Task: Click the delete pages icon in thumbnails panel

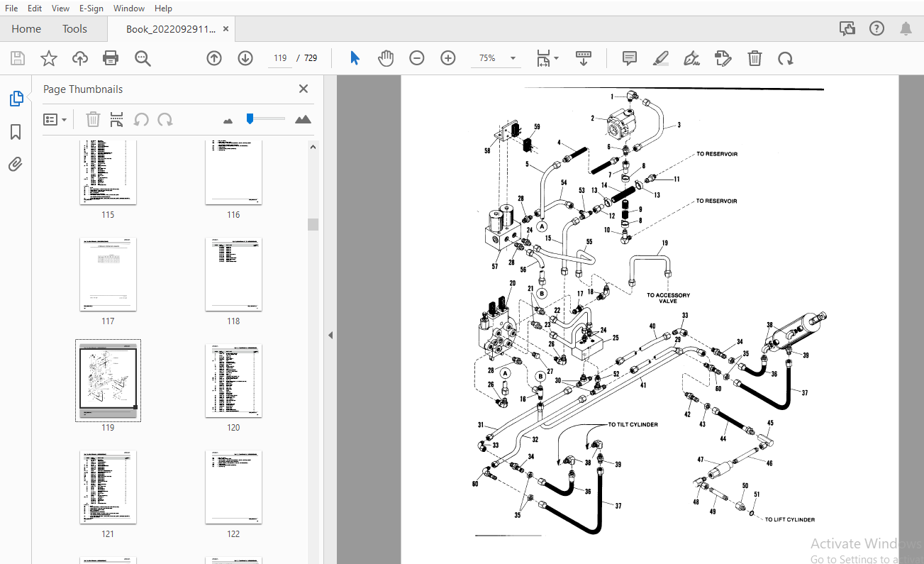Action: [93, 119]
